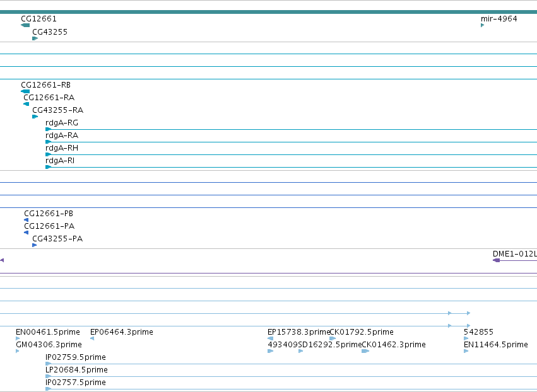This screenshot has height=392, width=537.
Task: Select the CG43255 gene feature label
Action: click(50, 32)
